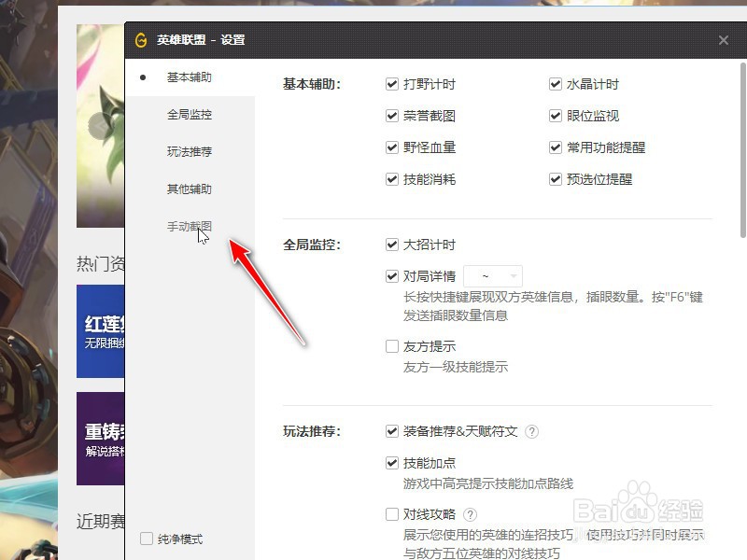This screenshot has width=747, height=560.
Task: Disable 眼位监视
Action: pos(556,116)
